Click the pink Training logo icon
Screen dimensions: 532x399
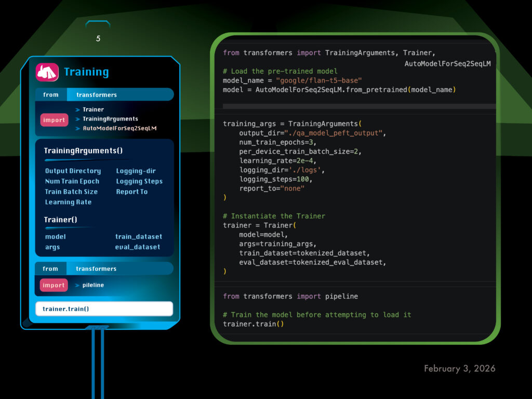[47, 72]
